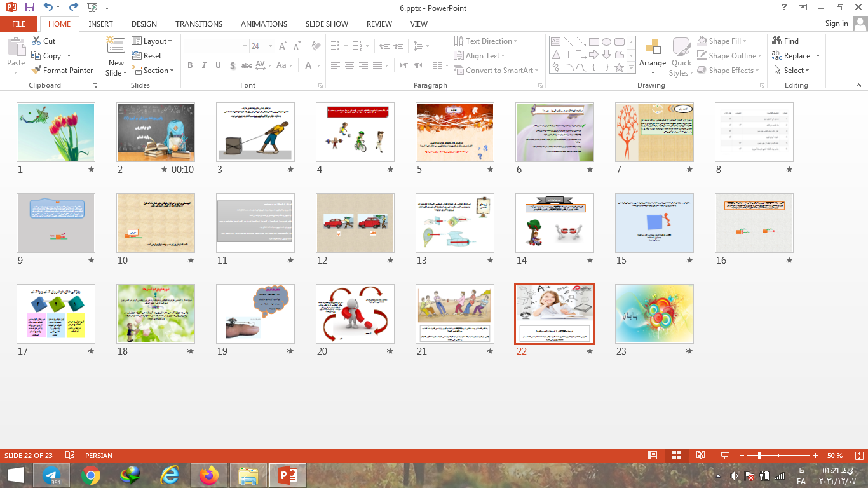The width and height of the screenshot is (868, 488).
Task: Click the Reset button in Slides group
Action: pyautogui.click(x=147, y=56)
